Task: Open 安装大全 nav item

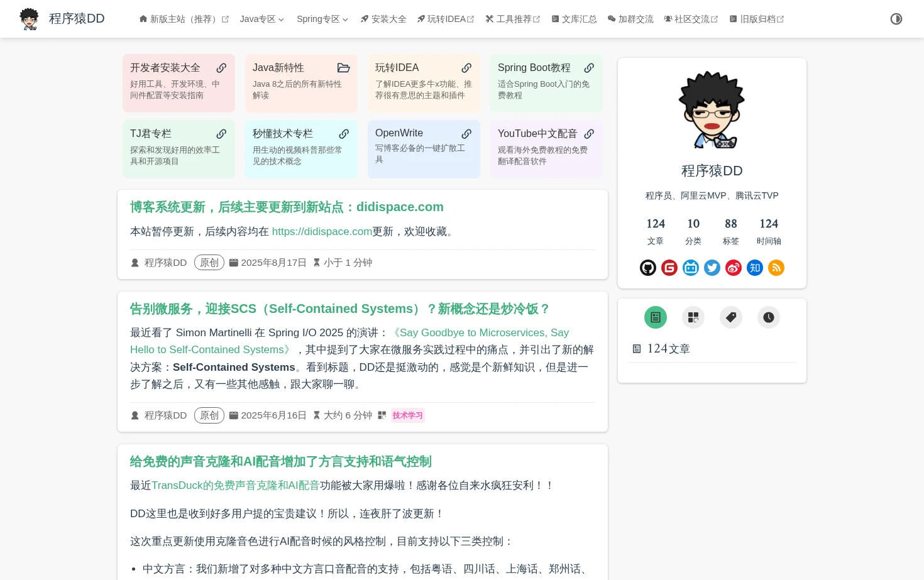Action: tap(383, 19)
